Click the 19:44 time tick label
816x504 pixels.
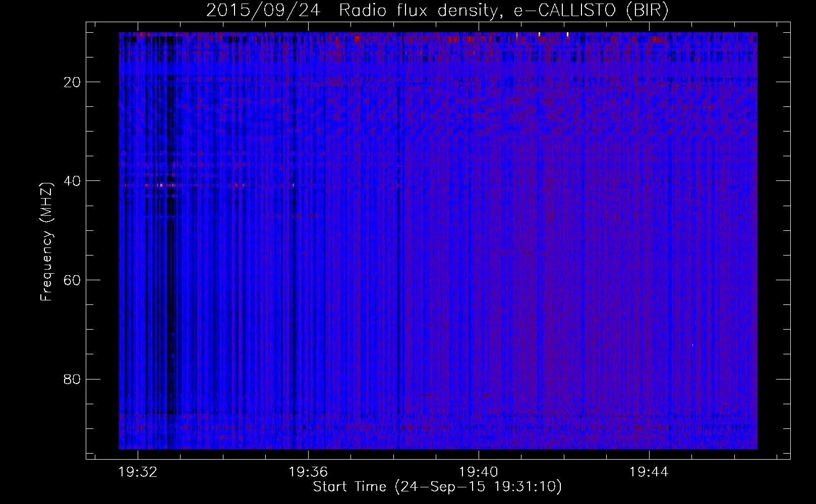(x=649, y=472)
